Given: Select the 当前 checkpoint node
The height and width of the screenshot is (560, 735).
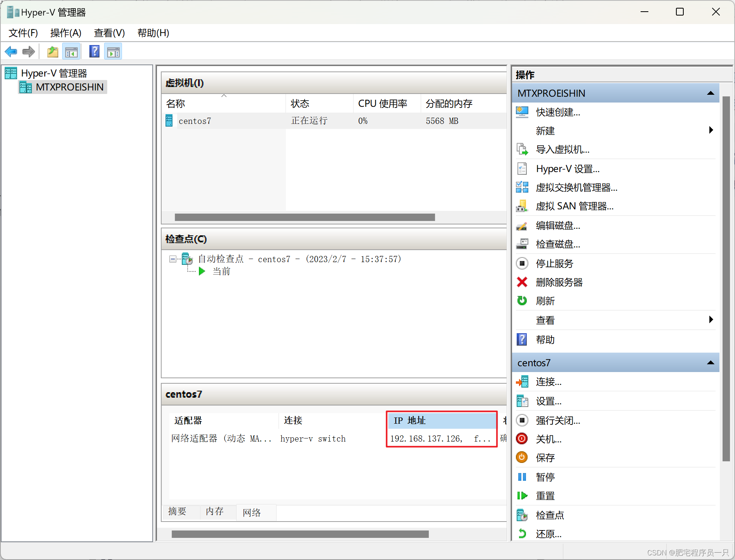Looking at the screenshot, I should click(x=221, y=271).
